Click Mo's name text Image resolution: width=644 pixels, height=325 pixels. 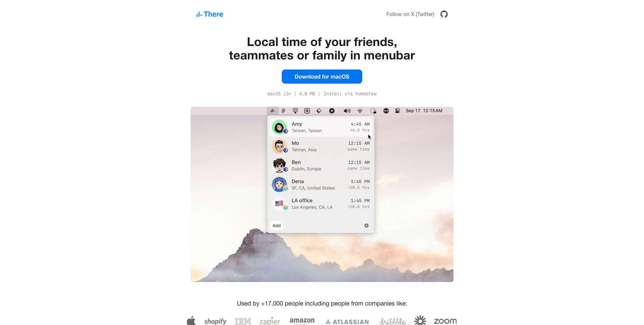(295, 143)
